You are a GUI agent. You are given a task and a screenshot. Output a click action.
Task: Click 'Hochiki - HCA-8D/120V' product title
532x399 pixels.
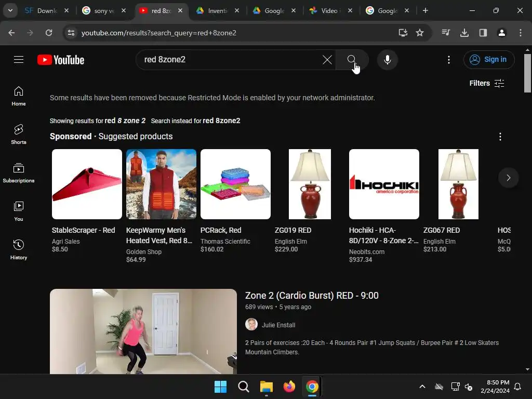[x=384, y=235]
